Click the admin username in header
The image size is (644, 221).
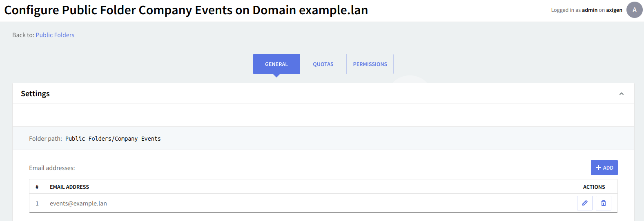[589, 10]
